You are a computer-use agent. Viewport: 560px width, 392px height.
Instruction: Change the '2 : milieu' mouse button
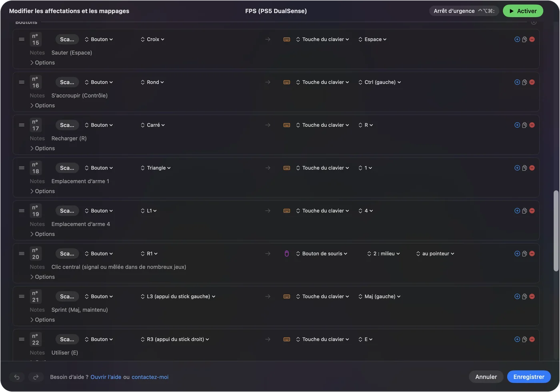click(384, 254)
